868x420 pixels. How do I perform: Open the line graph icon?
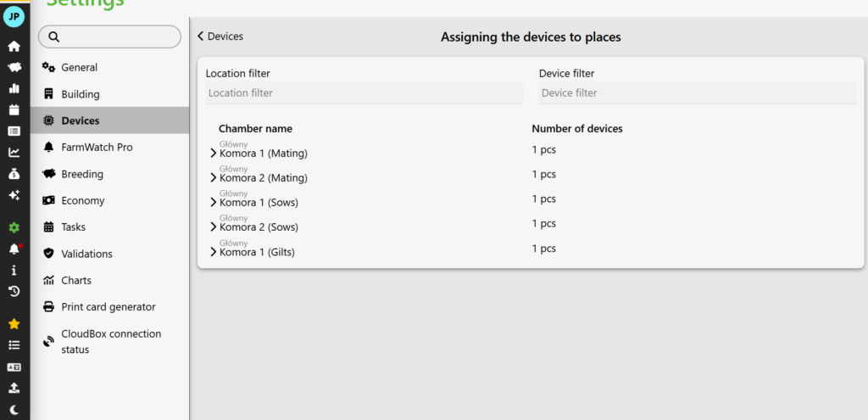[x=14, y=153]
